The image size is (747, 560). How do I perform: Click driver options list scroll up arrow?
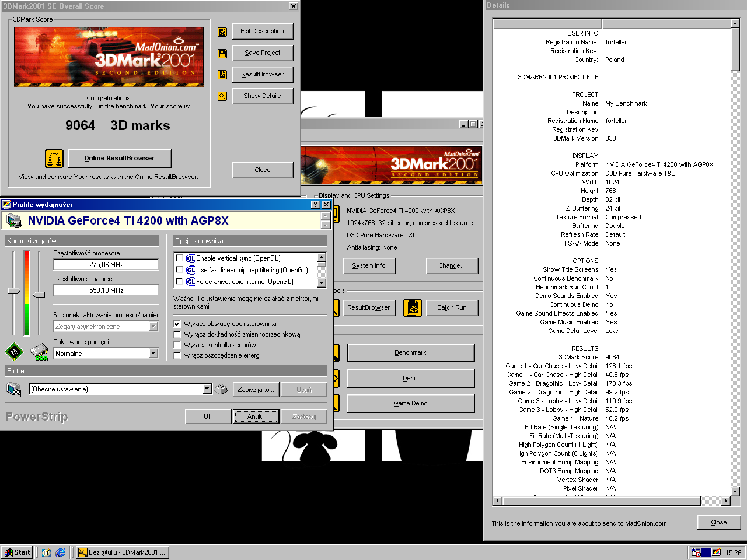pyautogui.click(x=321, y=258)
